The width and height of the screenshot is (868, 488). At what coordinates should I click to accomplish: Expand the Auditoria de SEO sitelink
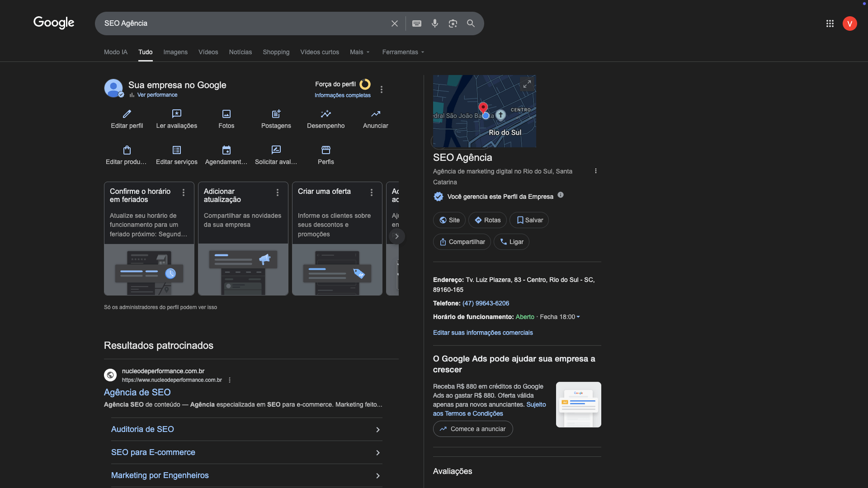click(x=377, y=430)
